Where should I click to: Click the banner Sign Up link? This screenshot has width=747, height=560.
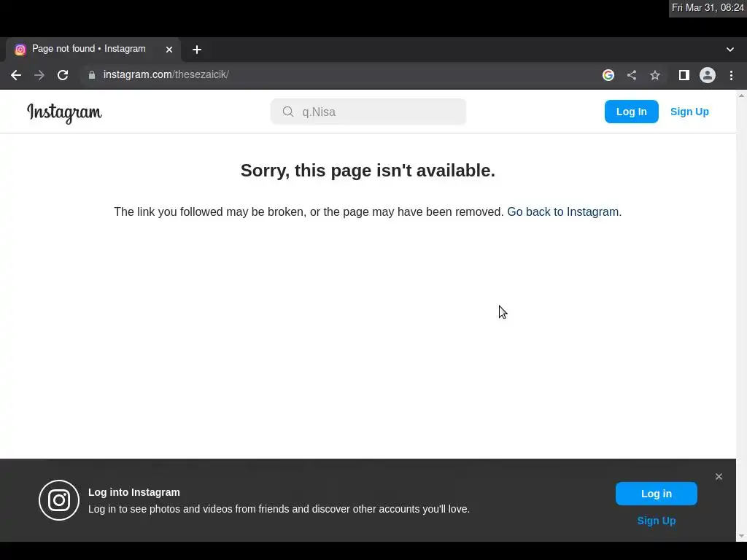[656, 521]
